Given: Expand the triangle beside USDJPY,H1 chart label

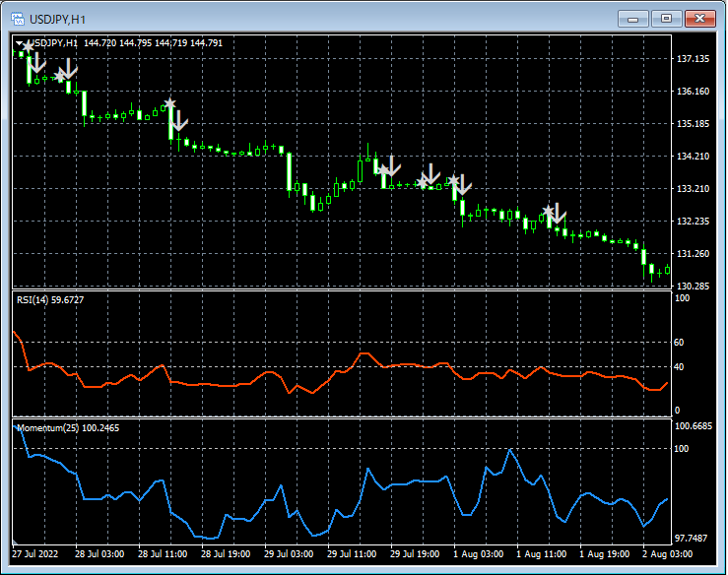Looking at the screenshot, I should tap(21, 43).
